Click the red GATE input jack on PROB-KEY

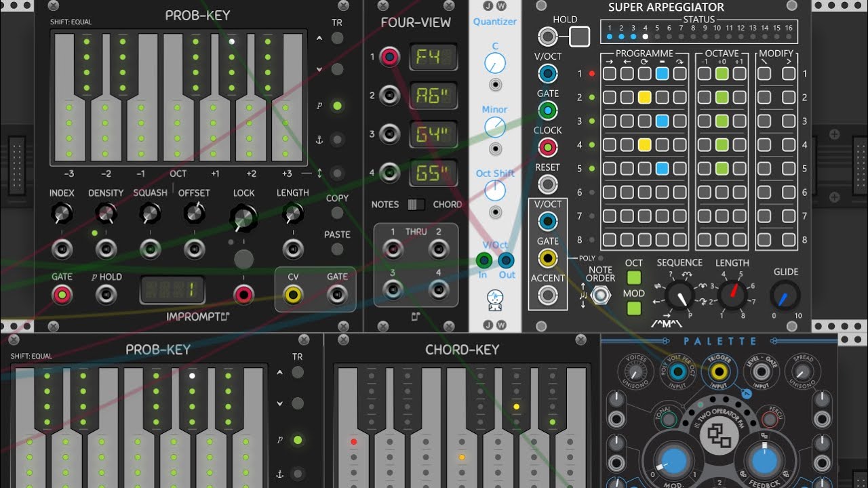[62, 294]
